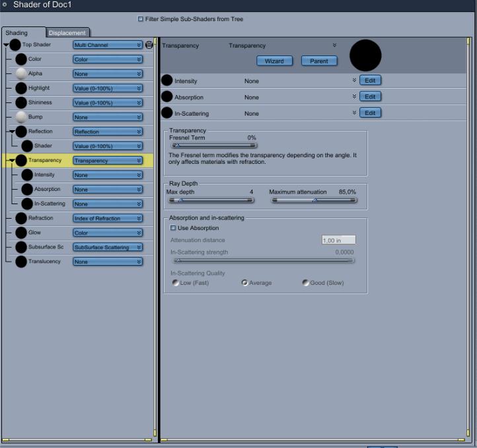Click the Transparency row sphere in tree
Viewport: 477px width, 448px height.
click(x=21, y=161)
